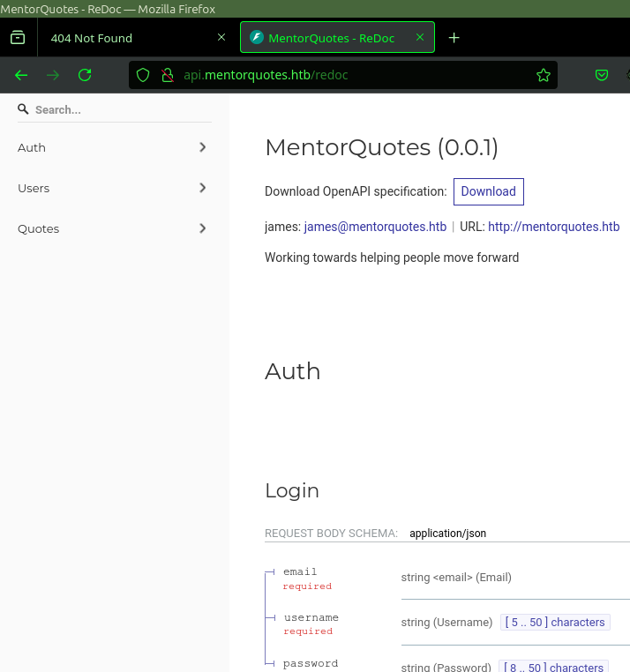The image size is (630, 672).
Task: Open the tracking protection shield icon
Action: click(143, 76)
